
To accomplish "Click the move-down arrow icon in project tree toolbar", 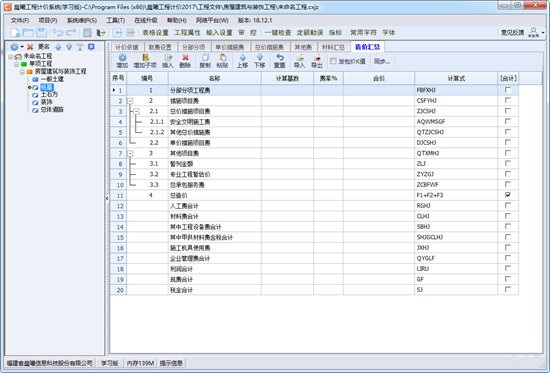I will (x=69, y=47).
